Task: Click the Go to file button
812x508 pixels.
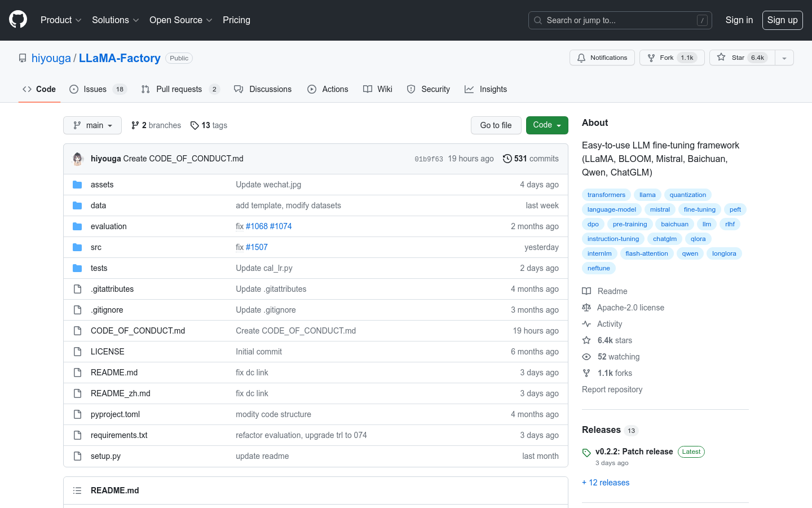Action: [496, 125]
